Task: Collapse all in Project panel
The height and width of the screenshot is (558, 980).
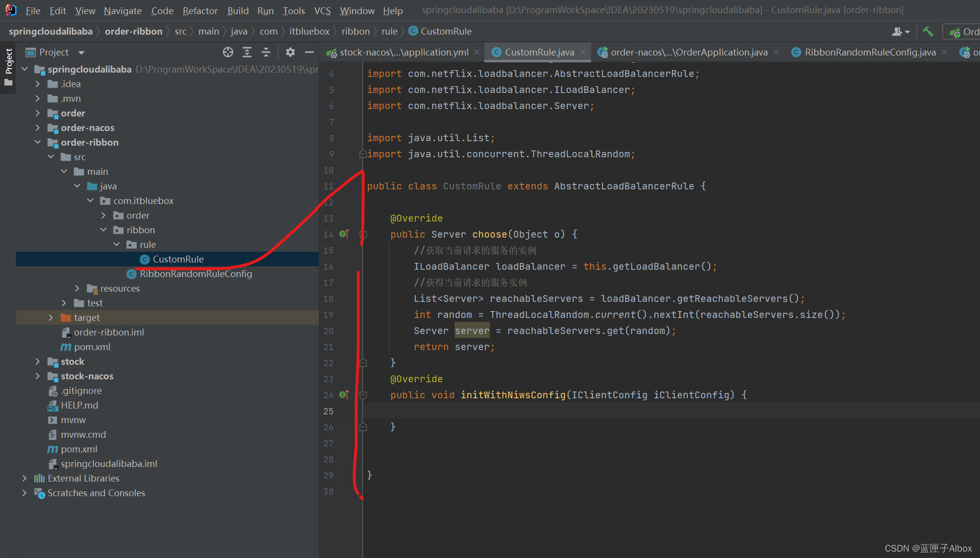Action: coord(266,52)
